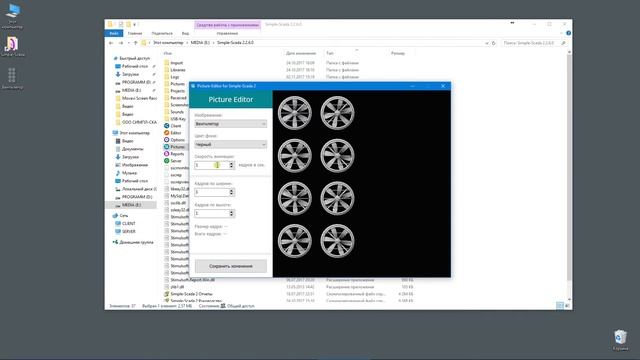Select the Options application icon
The height and width of the screenshot is (360, 640).
click(167, 140)
